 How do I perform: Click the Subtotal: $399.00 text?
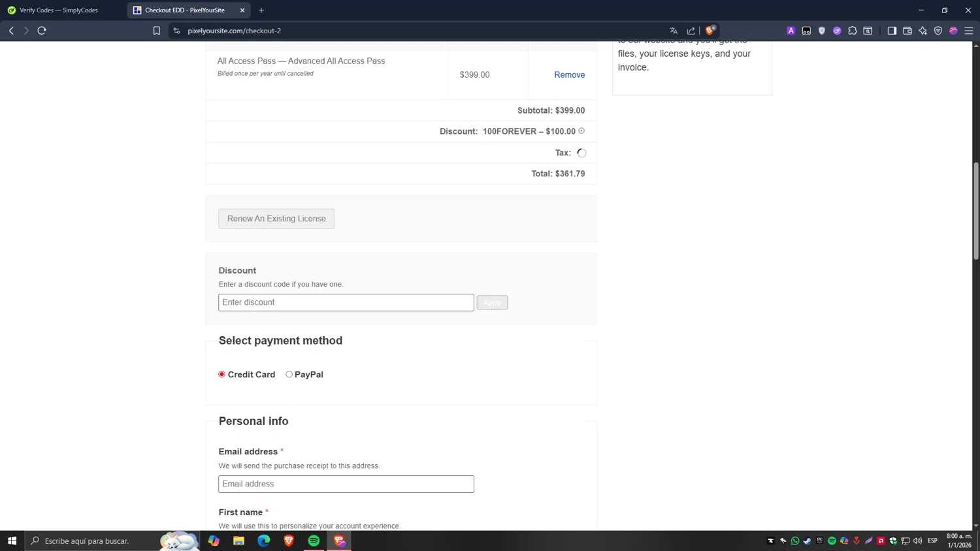click(551, 110)
